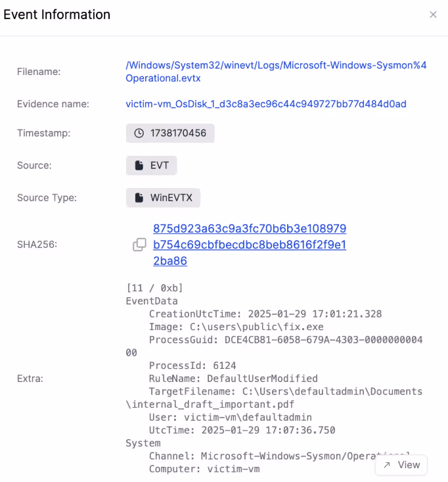Click the View button label
Viewport: 448px width, 482px height.
point(409,465)
